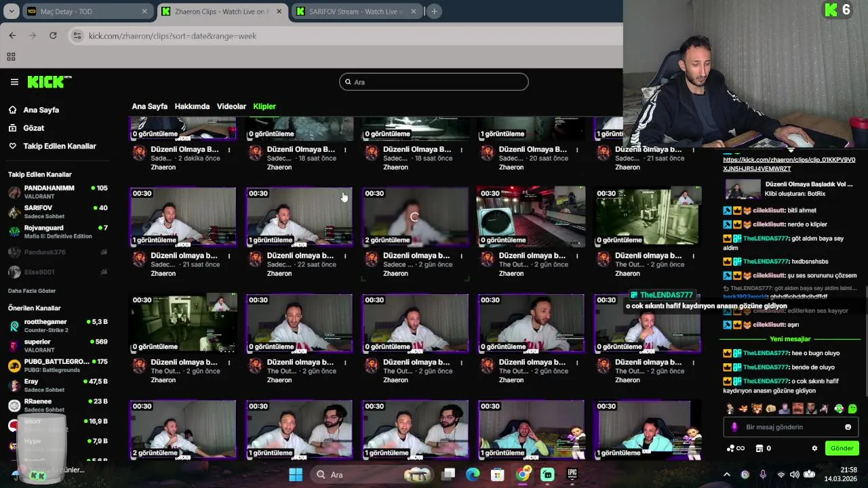Insert the green blob emote at the row end
The height and width of the screenshot is (488, 868).
852,409
